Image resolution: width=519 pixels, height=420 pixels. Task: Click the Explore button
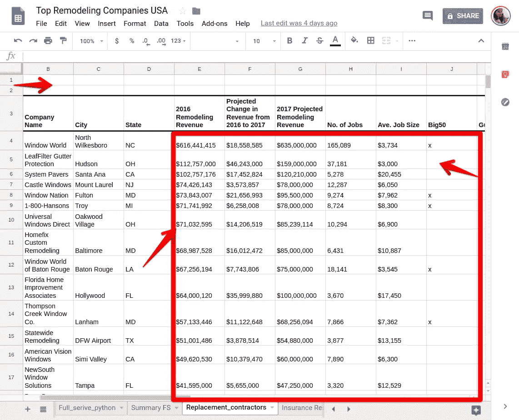tap(476, 410)
